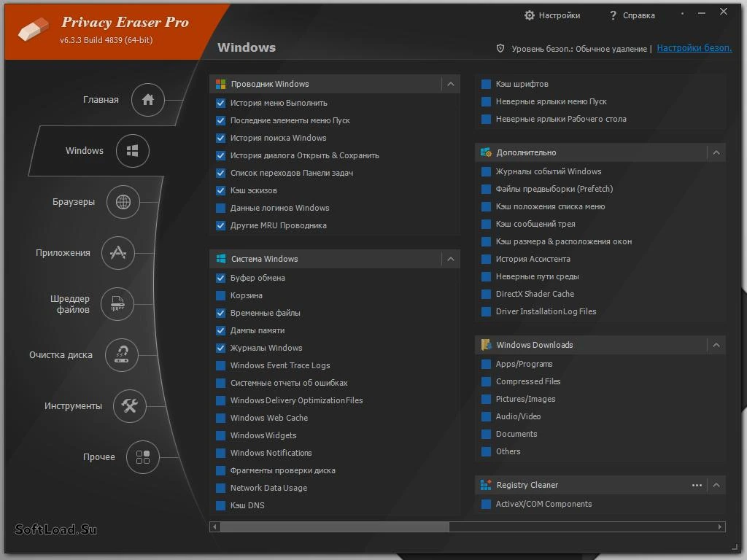Open the Настройки button

click(x=552, y=15)
